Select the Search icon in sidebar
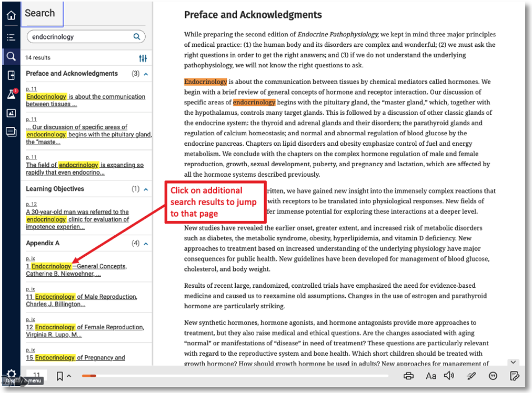Screen dimensions: 532x393 tap(11, 56)
